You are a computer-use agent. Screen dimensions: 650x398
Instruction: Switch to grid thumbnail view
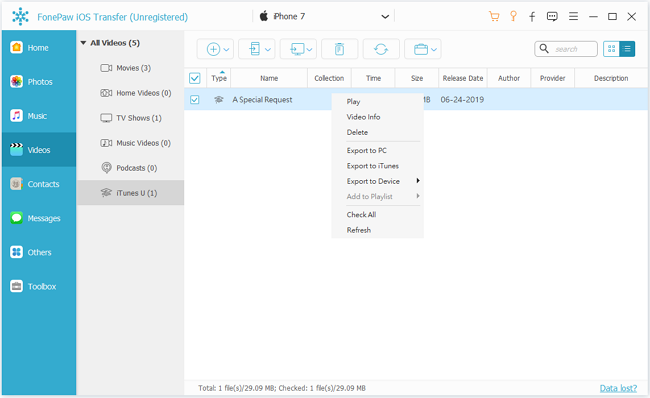[611, 49]
